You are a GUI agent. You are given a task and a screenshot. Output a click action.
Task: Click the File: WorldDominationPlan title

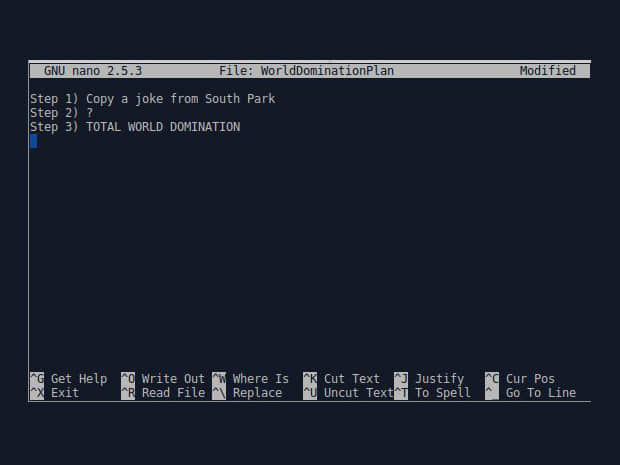tap(306, 71)
